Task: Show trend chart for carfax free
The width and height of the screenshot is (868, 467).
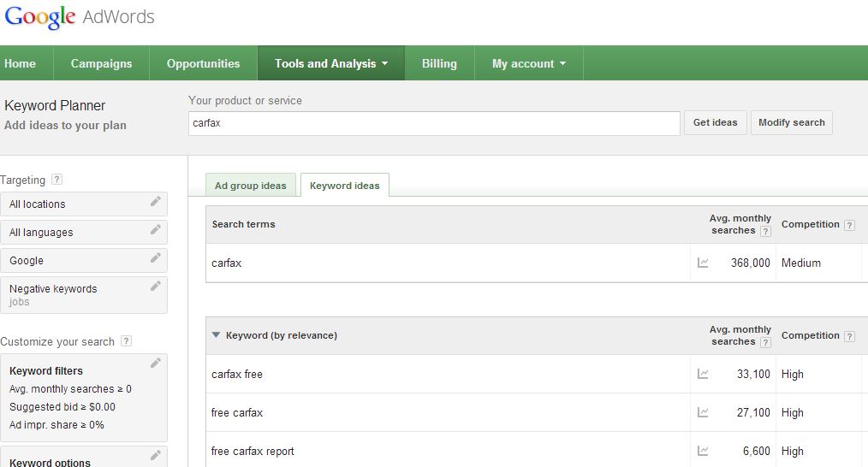Action: 703,374
